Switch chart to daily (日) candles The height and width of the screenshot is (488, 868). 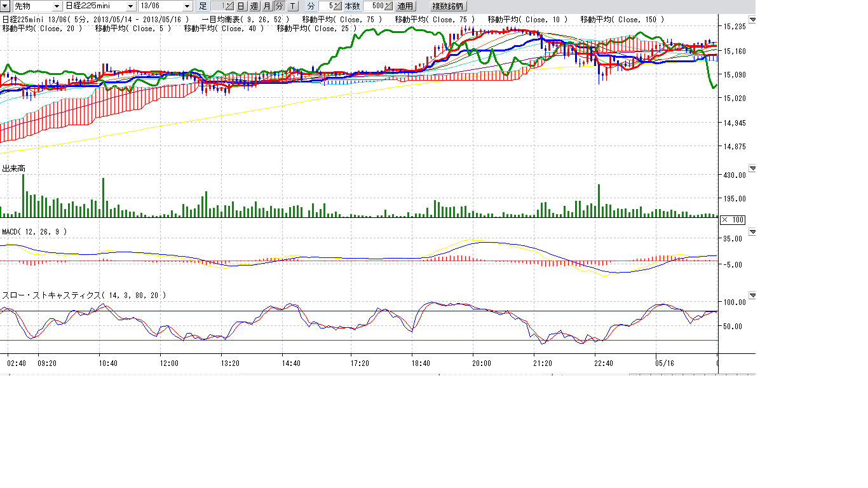pos(241,6)
